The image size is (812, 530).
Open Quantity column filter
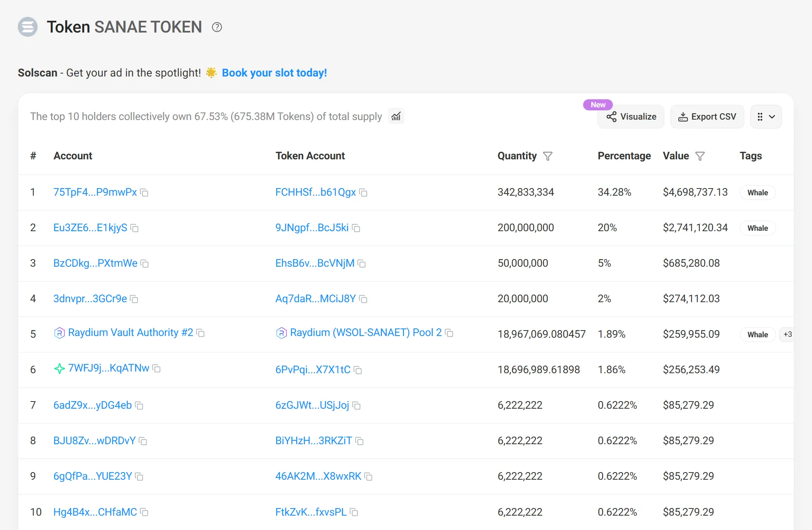point(548,156)
